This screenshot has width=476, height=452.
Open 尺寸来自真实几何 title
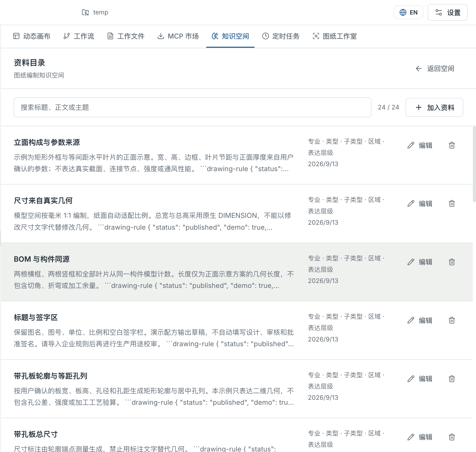[43, 201]
